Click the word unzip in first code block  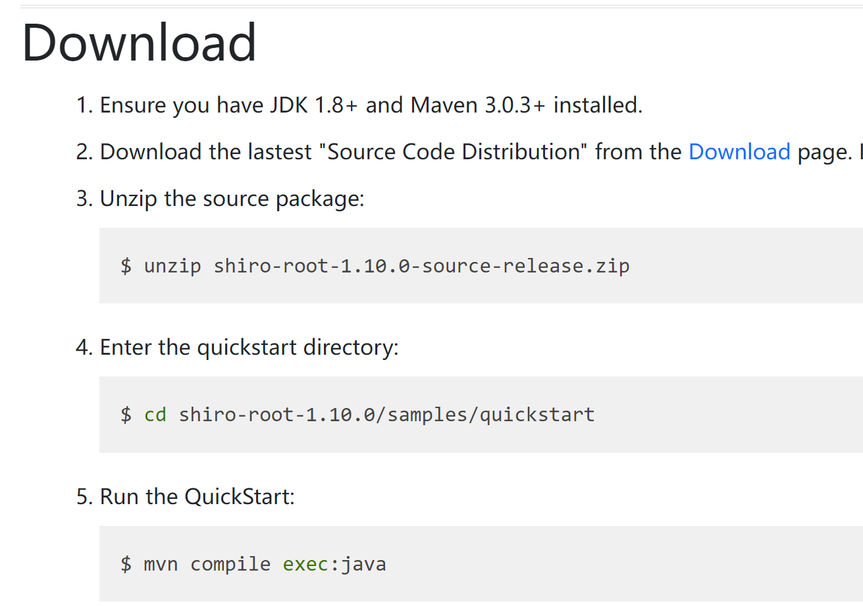coord(172,266)
